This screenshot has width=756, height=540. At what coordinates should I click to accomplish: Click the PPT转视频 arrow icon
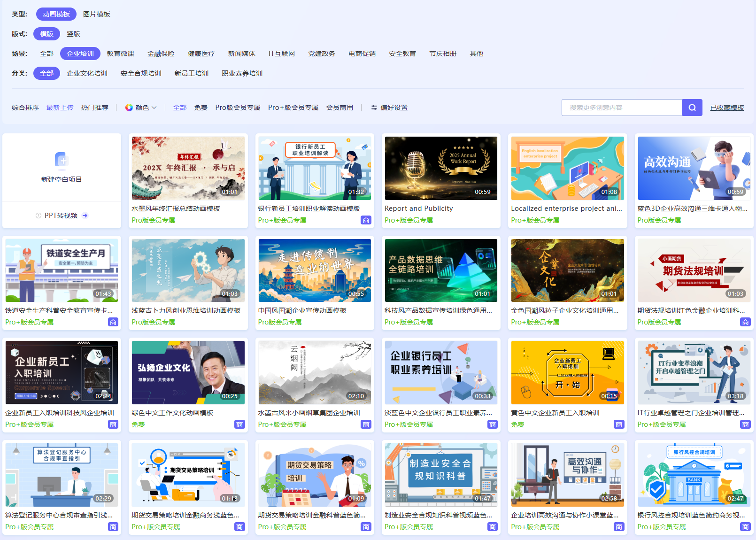point(85,216)
